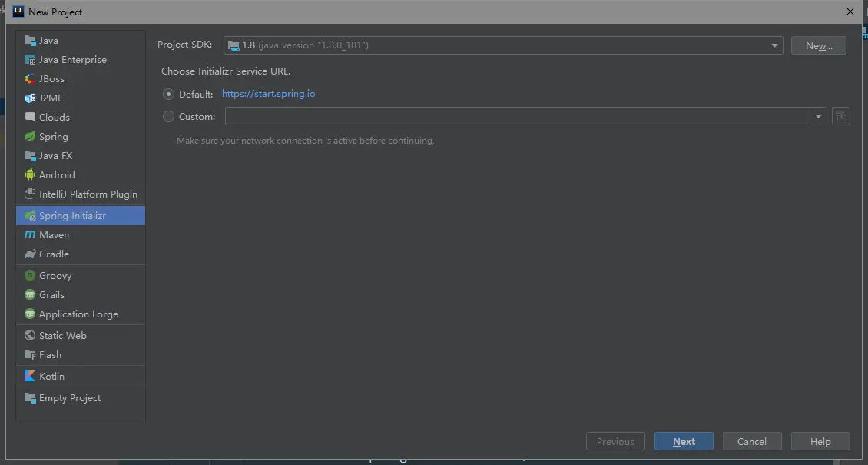The width and height of the screenshot is (868, 465).
Task: Click the network connection notice text
Action: [306, 141]
